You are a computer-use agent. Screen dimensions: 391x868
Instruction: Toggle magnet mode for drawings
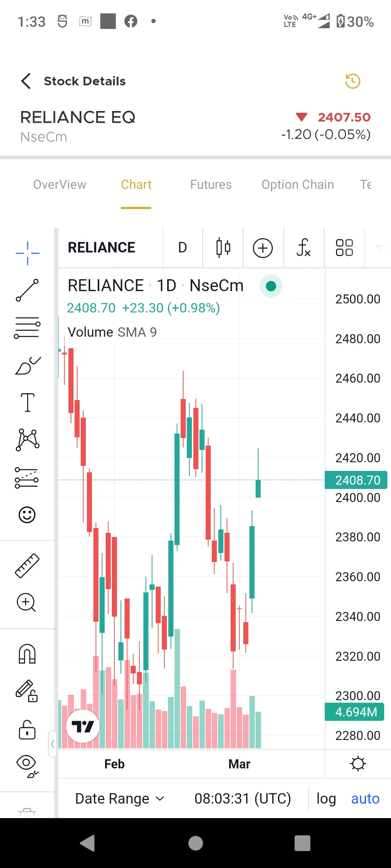27,654
